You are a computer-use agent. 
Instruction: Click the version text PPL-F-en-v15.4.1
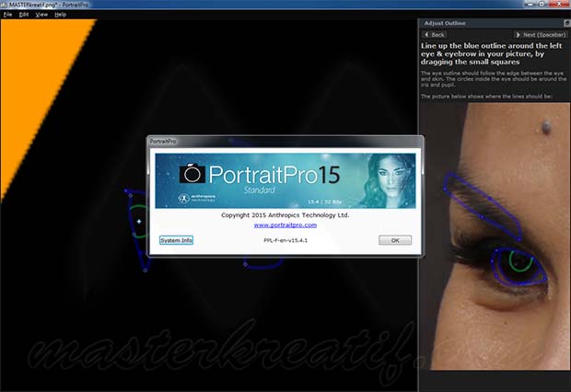tap(285, 240)
